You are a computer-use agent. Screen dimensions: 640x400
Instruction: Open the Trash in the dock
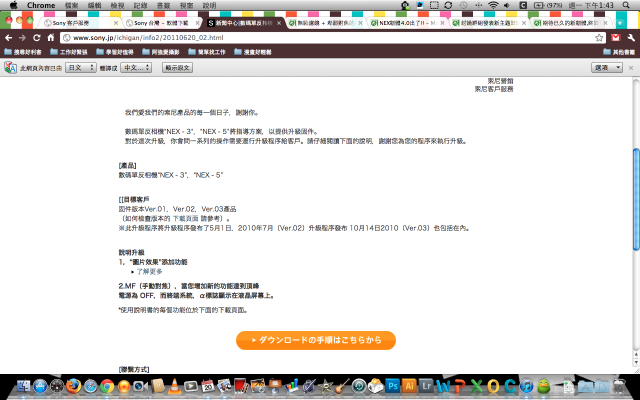pyautogui.click(x=619, y=386)
